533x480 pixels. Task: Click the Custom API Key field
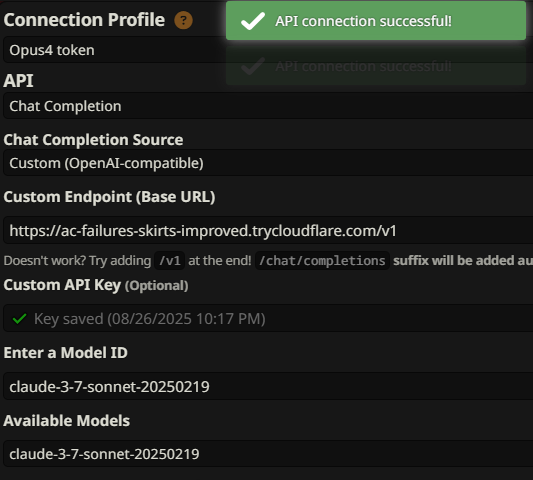pyautogui.click(x=268, y=319)
